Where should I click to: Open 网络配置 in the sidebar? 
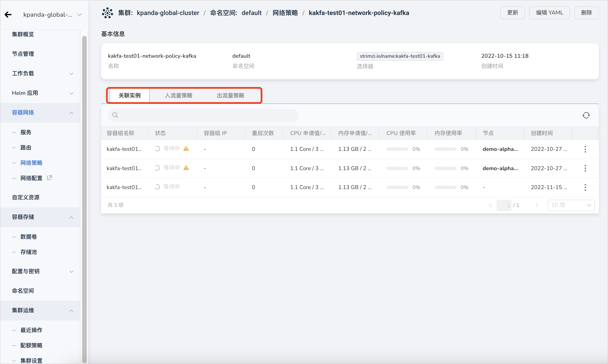click(x=31, y=178)
